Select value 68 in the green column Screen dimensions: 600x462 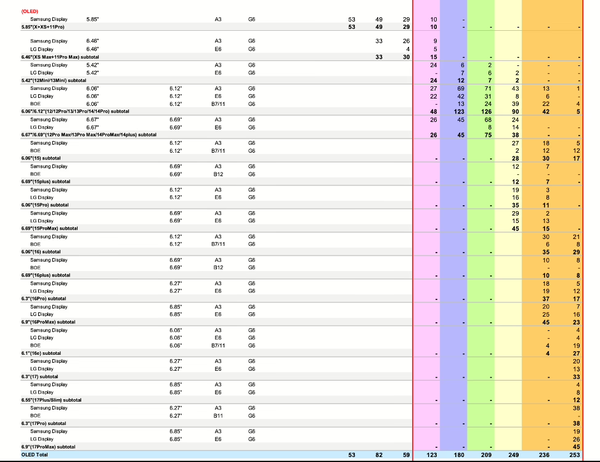488,120
